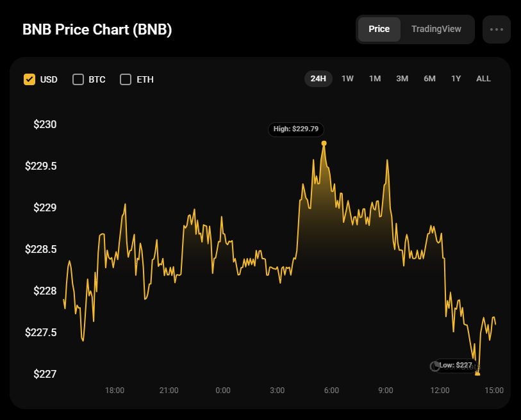Click the CoinGecko watermark logo
This screenshot has width=521, height=420.
436,366
